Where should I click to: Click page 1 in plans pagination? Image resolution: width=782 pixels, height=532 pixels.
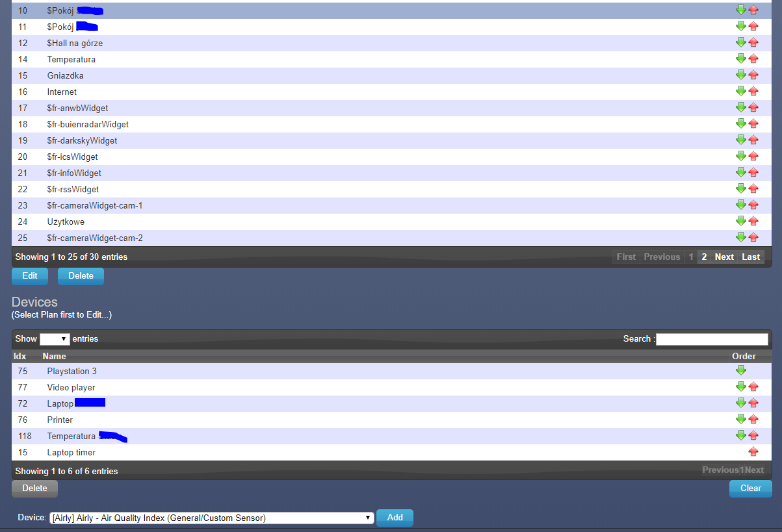click(691, 257)
